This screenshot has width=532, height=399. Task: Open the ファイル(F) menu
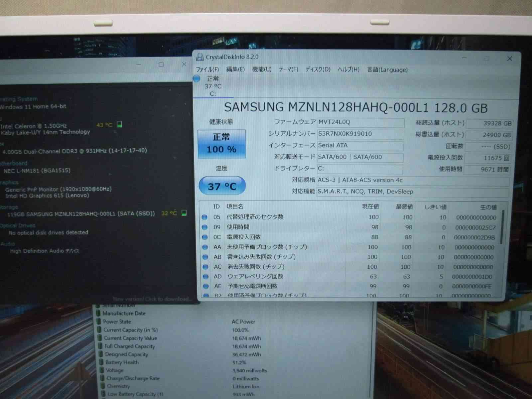coord(207,69)
